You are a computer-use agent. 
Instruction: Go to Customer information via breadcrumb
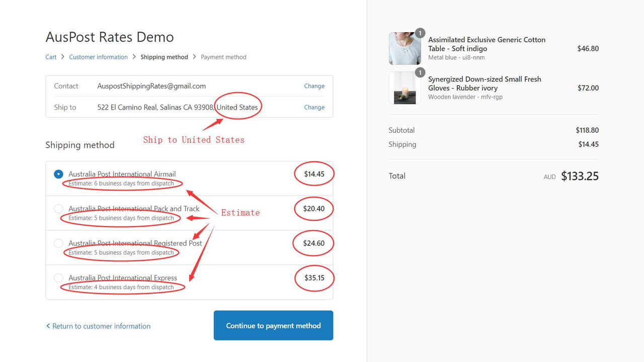[98, 57]
